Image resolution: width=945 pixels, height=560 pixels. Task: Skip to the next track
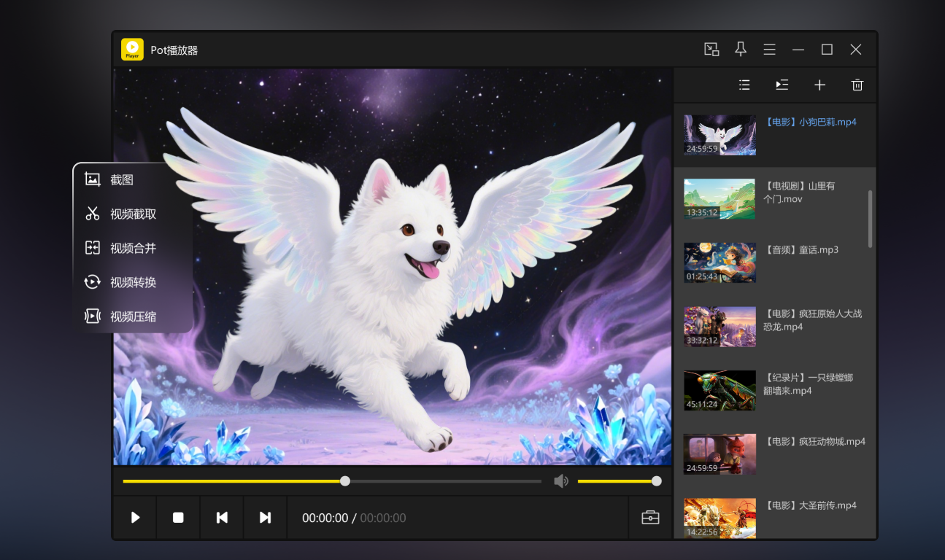pyautogui.click(x=265, y=518)
